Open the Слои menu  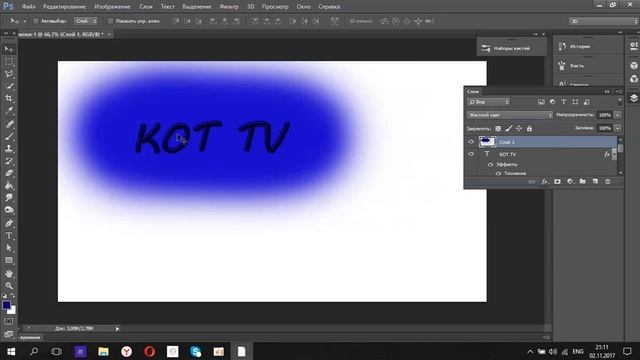click(x=146, y=7)
